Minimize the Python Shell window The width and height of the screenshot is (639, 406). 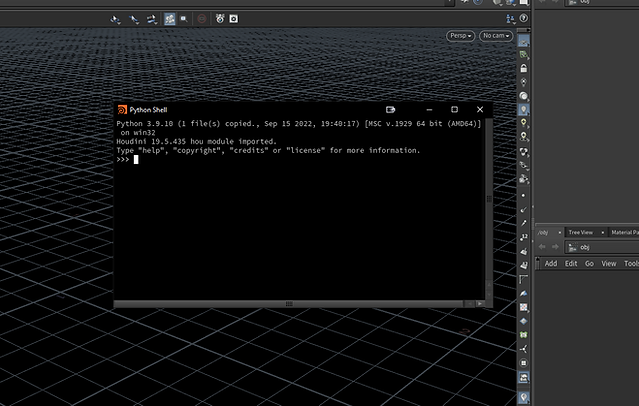point(429,110)
